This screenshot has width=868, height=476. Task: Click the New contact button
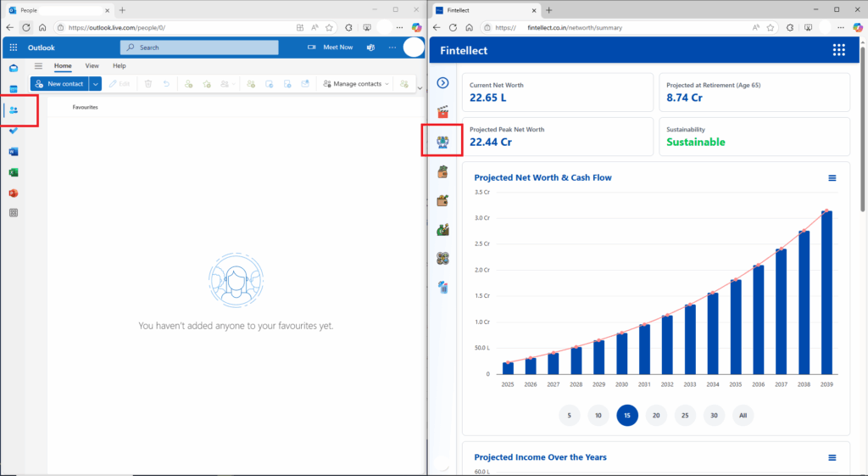click(x=59, y=84)
